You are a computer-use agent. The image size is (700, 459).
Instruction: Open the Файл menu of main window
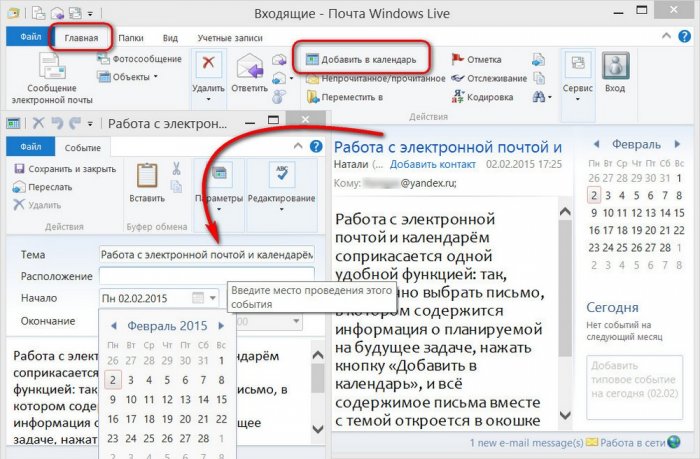point(30,37)
